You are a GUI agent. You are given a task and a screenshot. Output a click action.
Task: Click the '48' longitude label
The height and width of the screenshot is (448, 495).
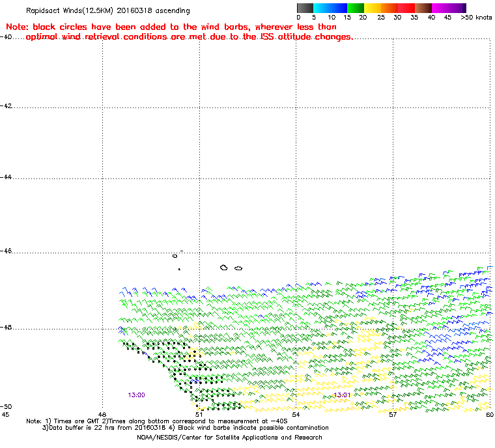pyautogui.click(x=102, y=415)
